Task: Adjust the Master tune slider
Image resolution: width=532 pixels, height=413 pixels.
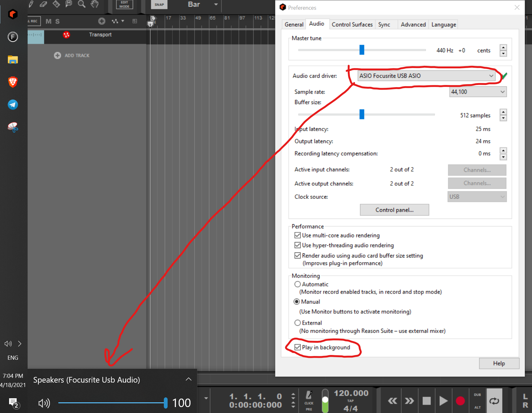Action: tap(362, 50)
